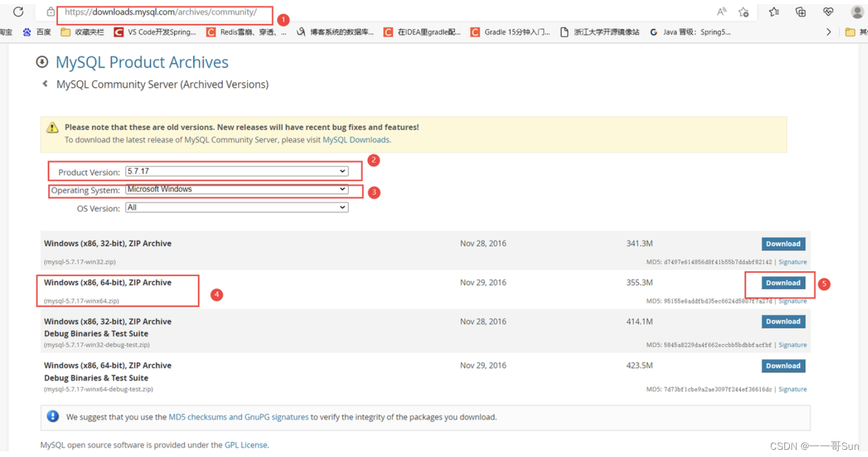Click the blue info icon in the suggestion box
868x457 pixels.
click(53, 416)
